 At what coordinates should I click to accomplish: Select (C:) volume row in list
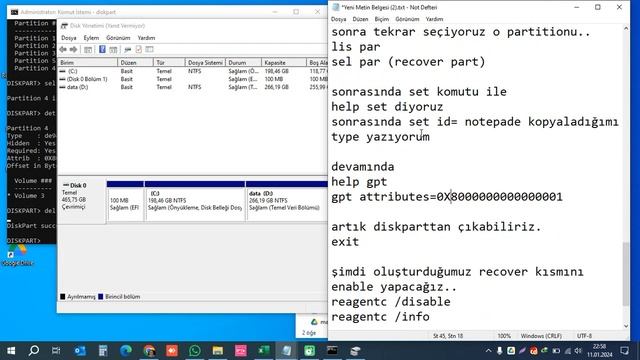coord(193,71)
